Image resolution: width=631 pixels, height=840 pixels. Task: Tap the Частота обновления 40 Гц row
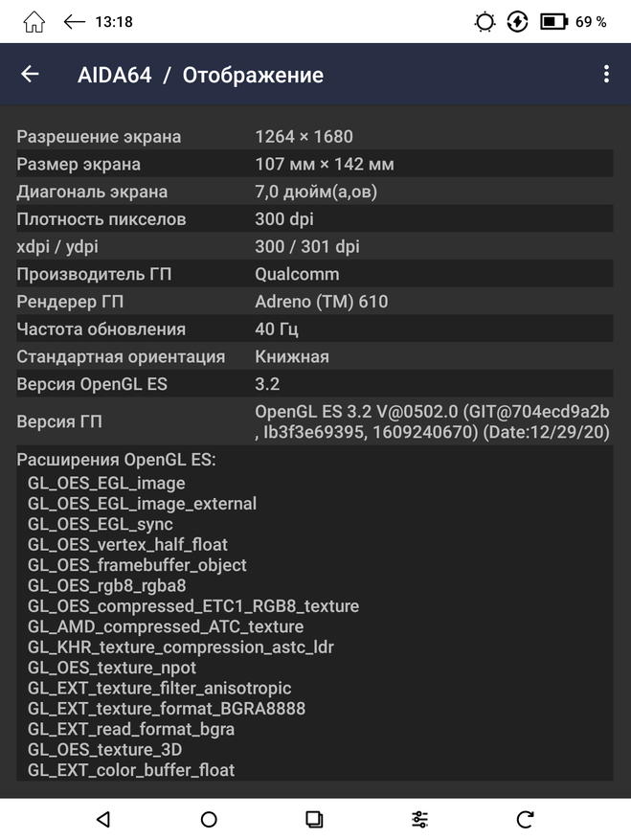pos(314,329)
